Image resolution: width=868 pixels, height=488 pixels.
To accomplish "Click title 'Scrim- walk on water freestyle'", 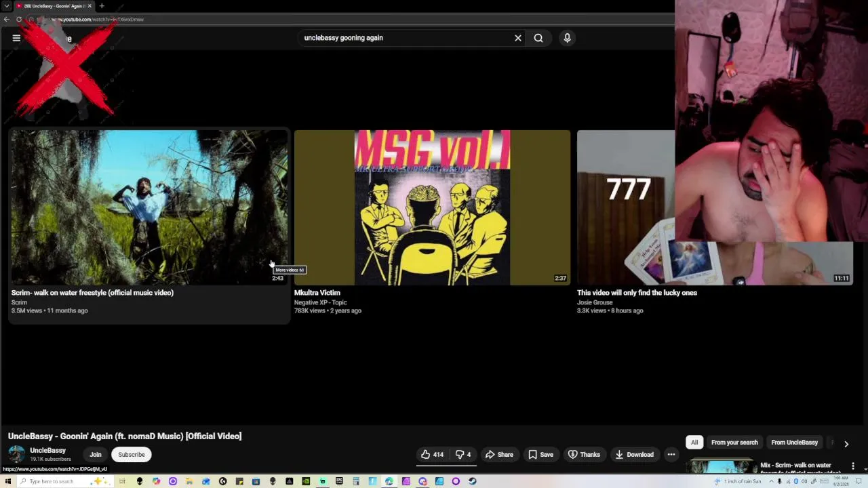I will pos(92,293).
